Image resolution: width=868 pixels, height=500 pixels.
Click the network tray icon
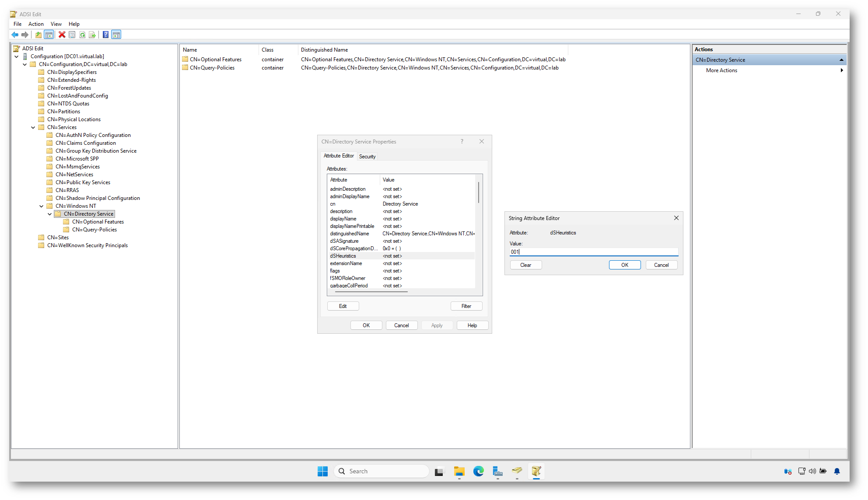(x=801, y=471)
